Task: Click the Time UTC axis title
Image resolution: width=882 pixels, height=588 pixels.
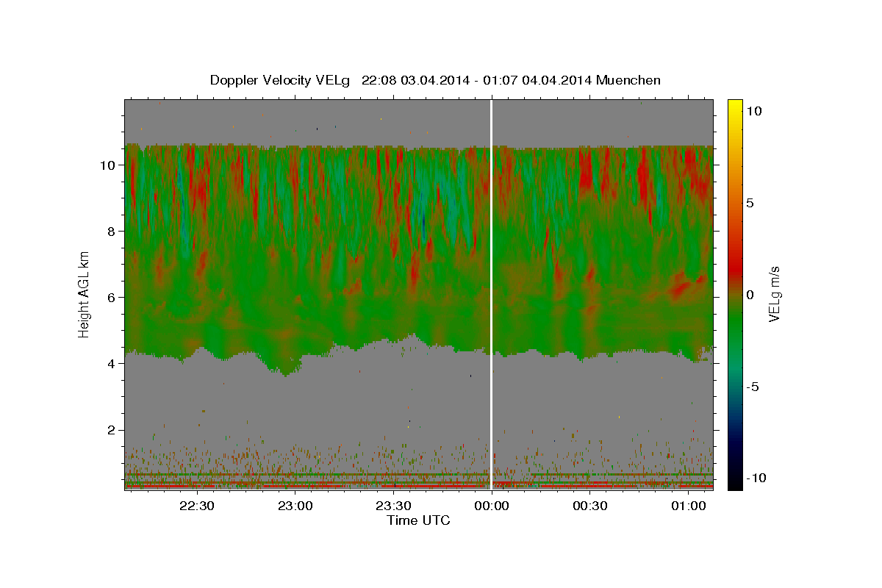Action: coord(418,520)
